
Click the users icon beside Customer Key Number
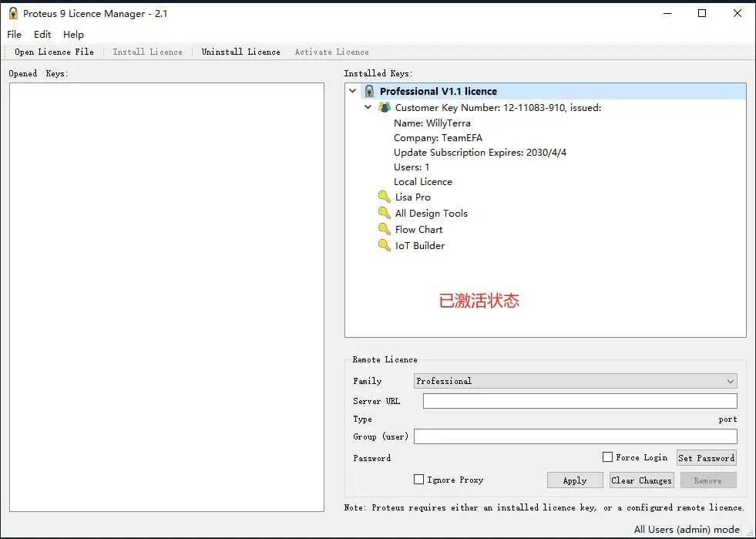(x=385, y=107)
